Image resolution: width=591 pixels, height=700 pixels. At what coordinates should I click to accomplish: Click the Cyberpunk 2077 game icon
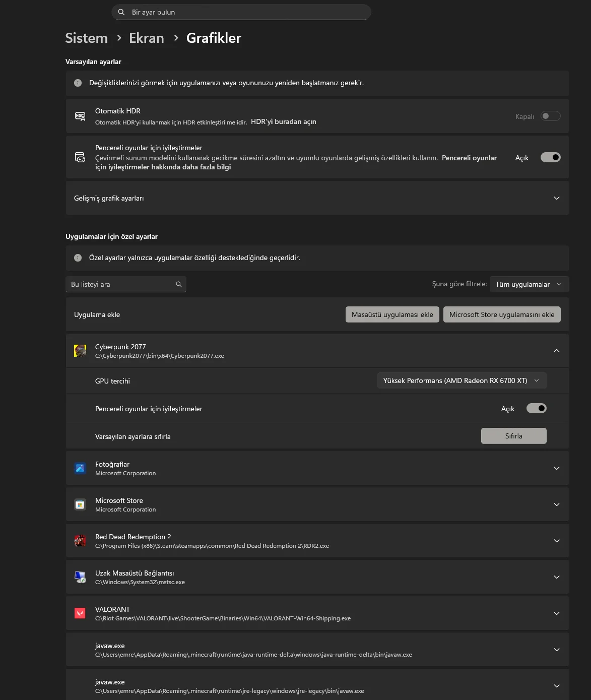pyautogui.click(x=81, y=351)
